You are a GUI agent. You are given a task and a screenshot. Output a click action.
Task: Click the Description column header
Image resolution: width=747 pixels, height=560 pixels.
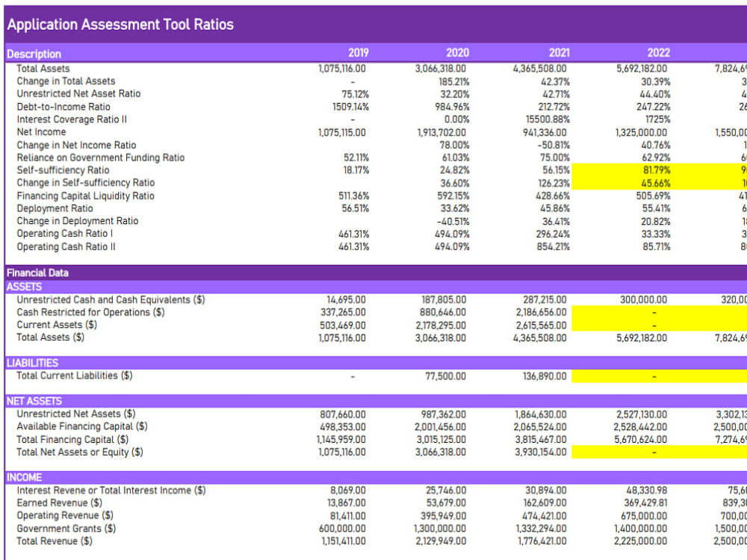click(34, 54)
